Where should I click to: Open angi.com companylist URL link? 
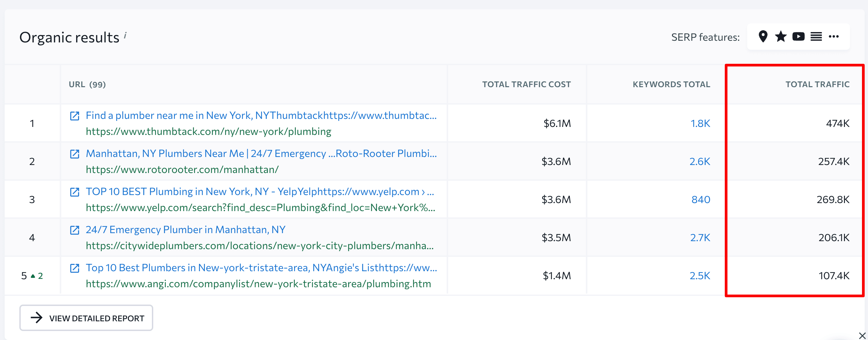pyautogui.click(x=258, y=284)
